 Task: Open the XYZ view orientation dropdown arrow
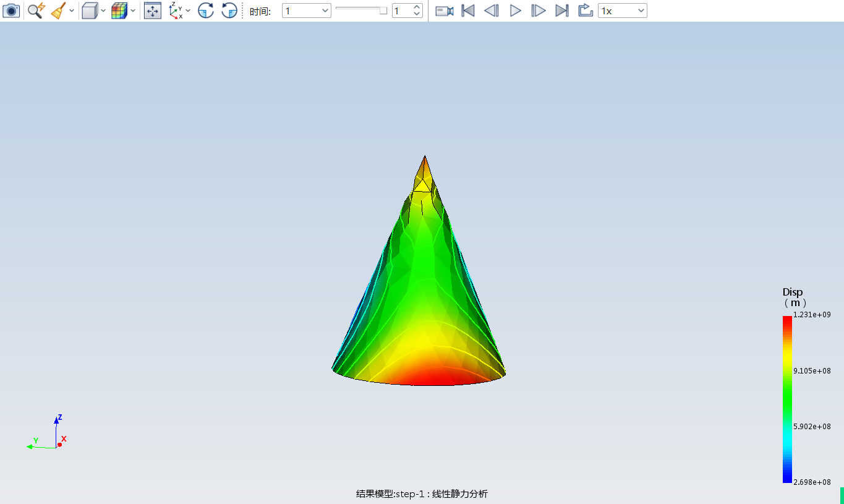click(x=188, y=11)
